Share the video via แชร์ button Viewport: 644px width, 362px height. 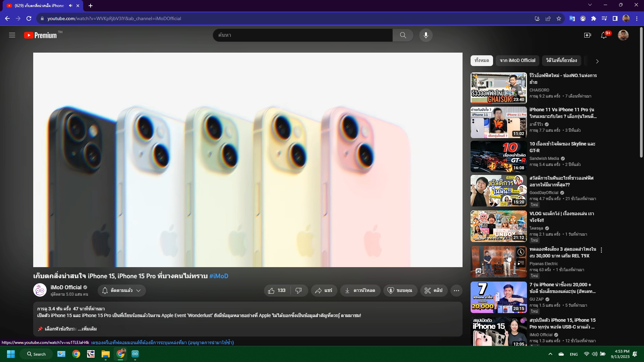[x=324, y=291]
